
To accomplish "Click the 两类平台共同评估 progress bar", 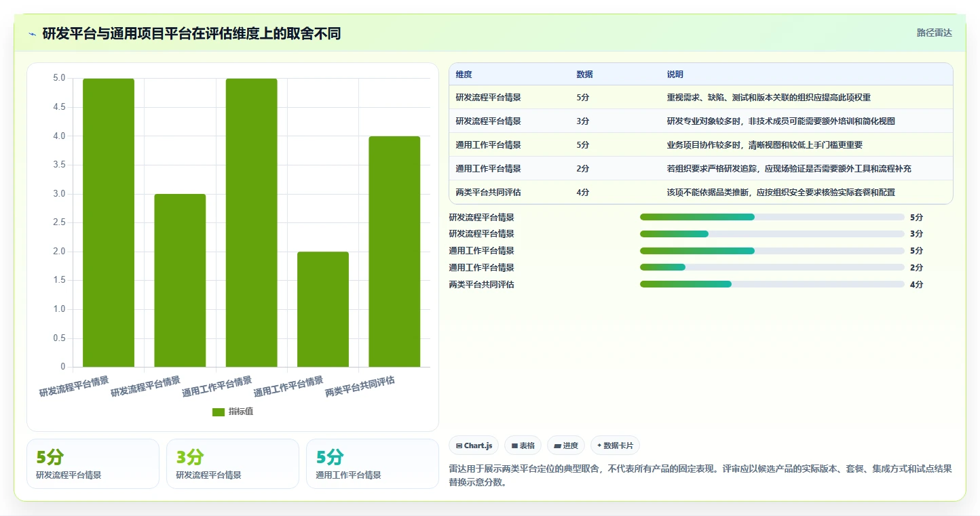I will [772, 284].
